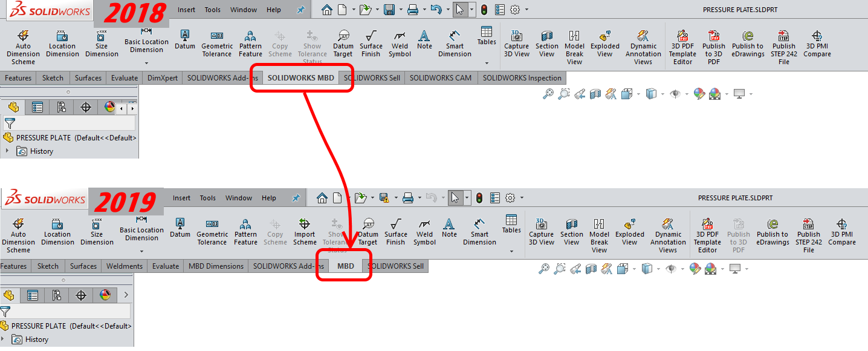Open PropertyManager tab in 2018 panel
Image resolution: width=868 pixels, height=351 pixels.
tap(37, 107)
